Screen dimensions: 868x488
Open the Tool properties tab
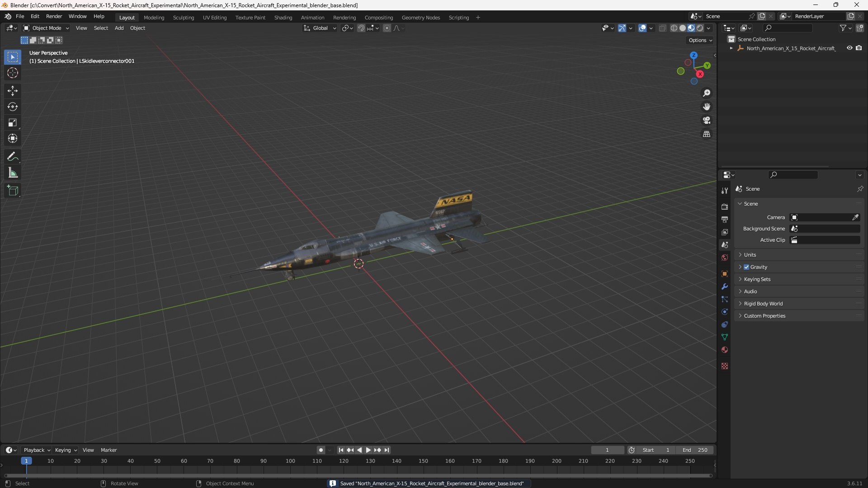coord(725,191)
